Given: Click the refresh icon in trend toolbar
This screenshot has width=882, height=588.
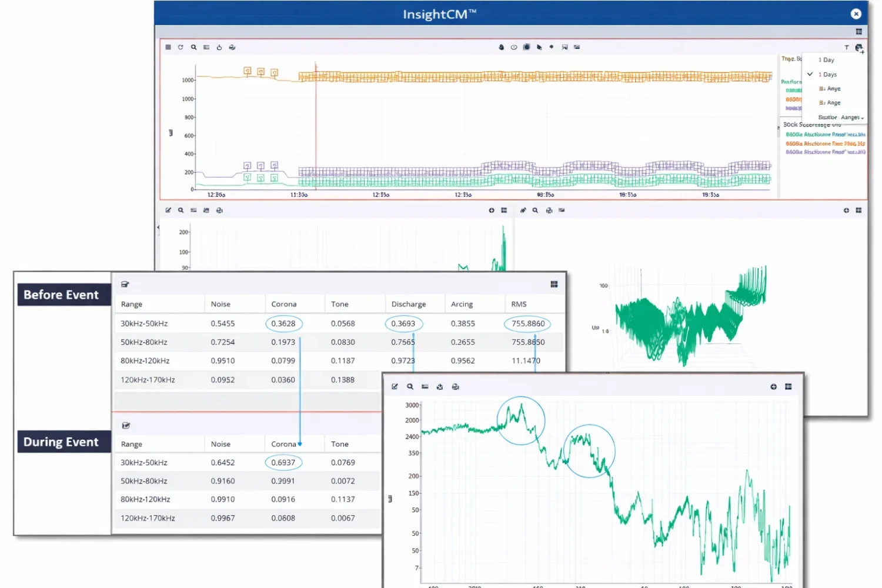Looking at the screenshot, I should [181, 47].
